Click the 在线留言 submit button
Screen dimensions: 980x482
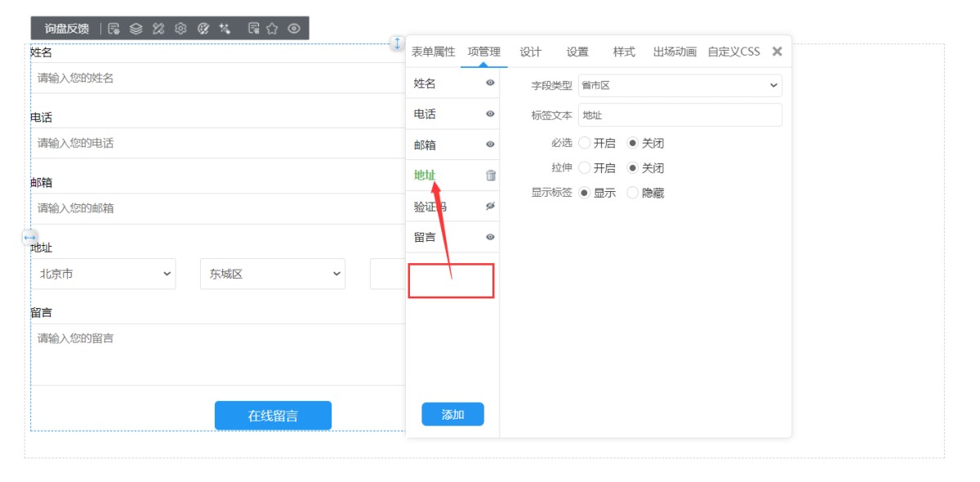pos(273,415)
